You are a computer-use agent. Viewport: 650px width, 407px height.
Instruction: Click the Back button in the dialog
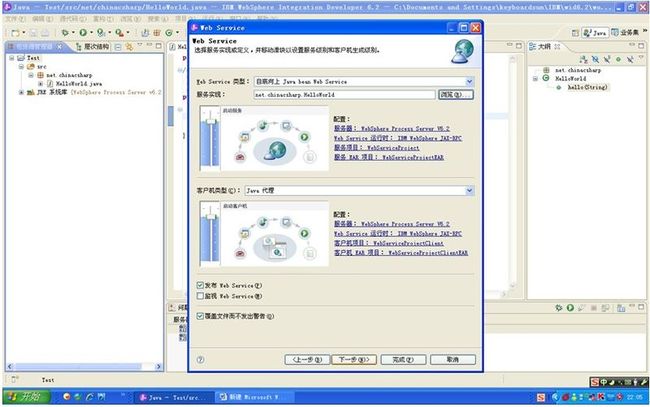tap(307, 359)
